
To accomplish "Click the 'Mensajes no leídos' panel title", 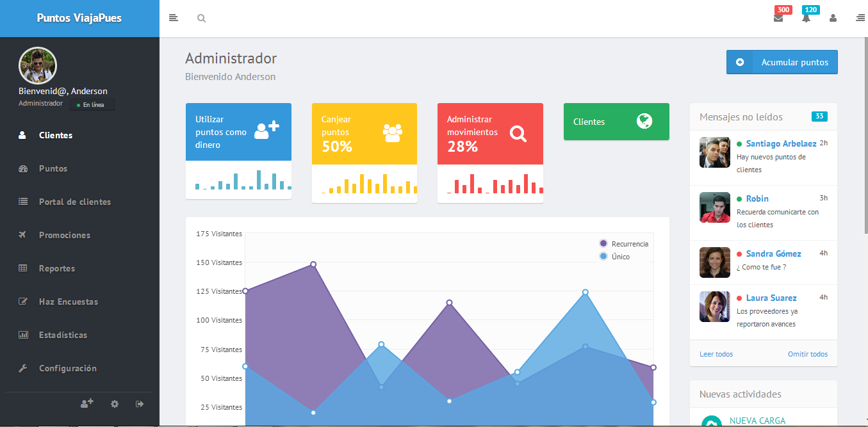I will (x=741, y=117).
